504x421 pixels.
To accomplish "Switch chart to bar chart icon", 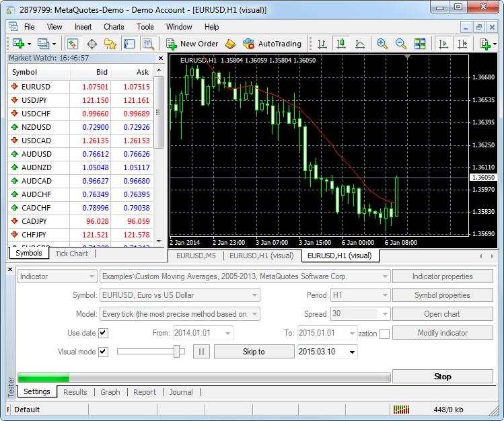I will tap(322, 44).
